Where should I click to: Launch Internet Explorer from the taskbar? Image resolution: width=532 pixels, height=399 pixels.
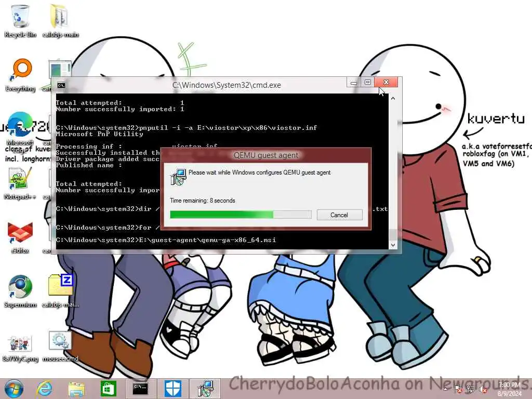click(45, 389)
